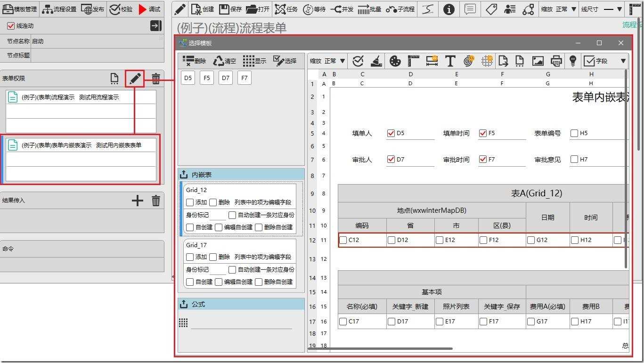Click the arrow-to-panel collapse icon

(156, 26)
